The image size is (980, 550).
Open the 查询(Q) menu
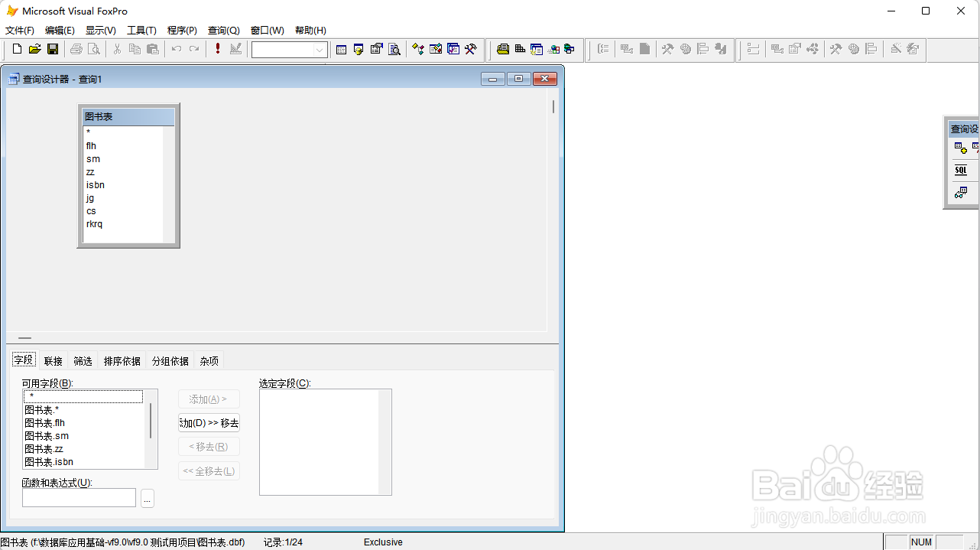click(x=224, y=31)
